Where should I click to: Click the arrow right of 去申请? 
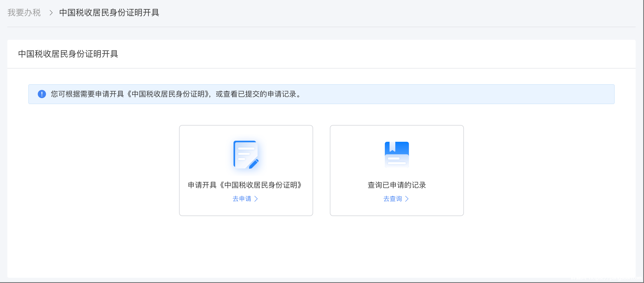click(x=256, y=199)
